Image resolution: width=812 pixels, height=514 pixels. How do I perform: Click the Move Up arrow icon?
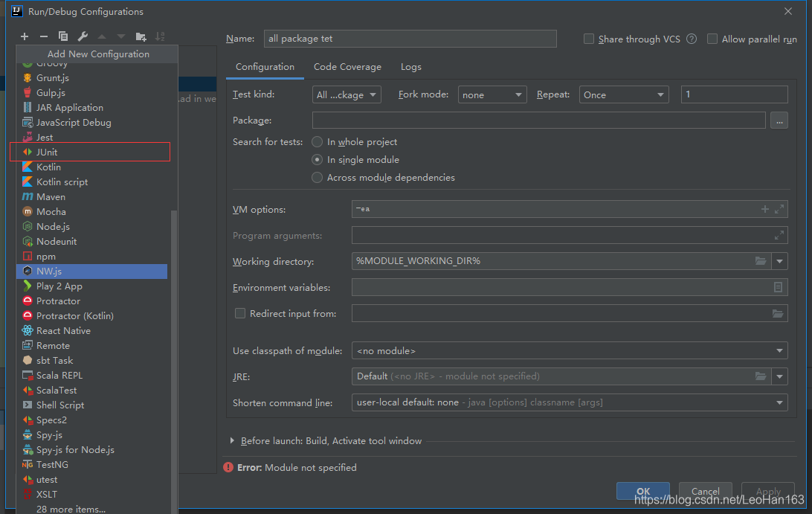tap(102, 36)
